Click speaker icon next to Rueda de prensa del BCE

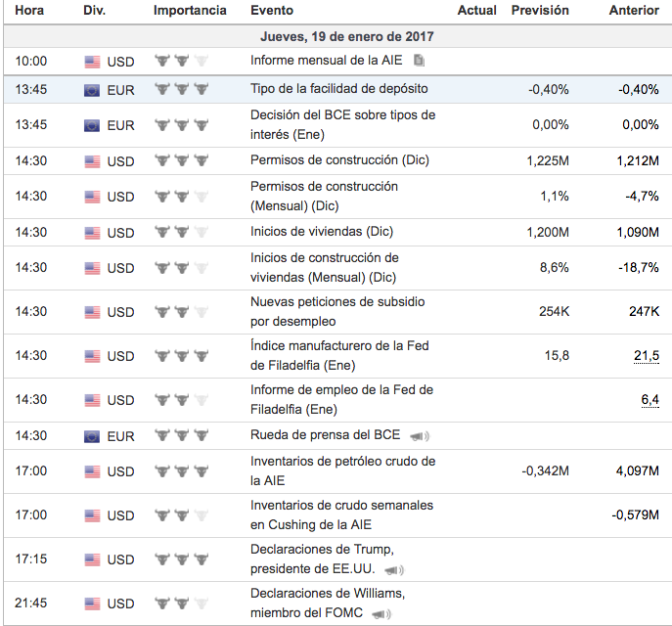[420, 436]
